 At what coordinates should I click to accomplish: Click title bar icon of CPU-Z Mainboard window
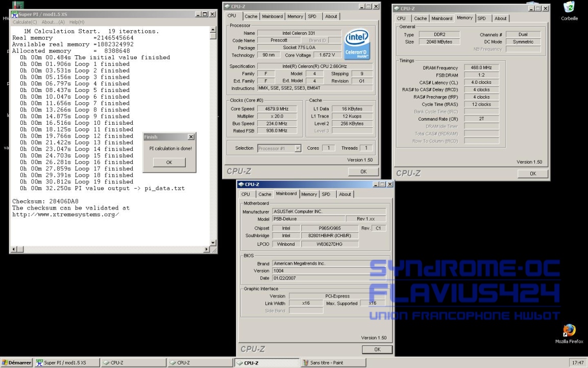pos(241,185)
